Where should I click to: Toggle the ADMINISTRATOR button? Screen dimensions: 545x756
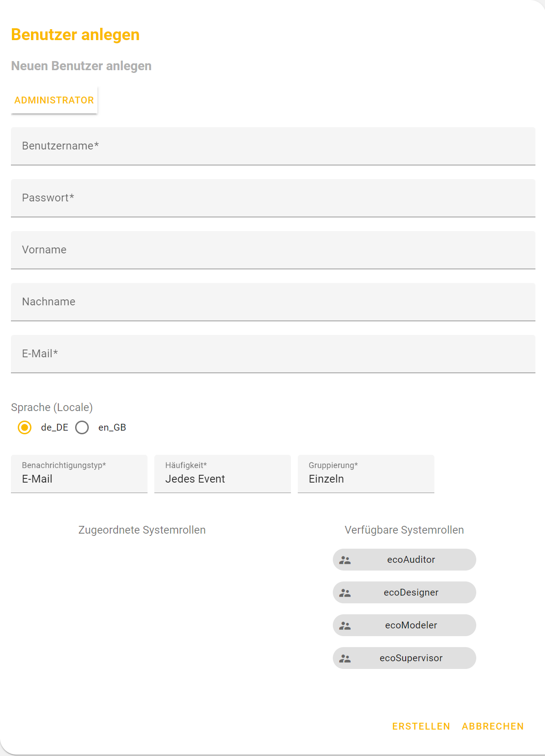tap(54, 100)
